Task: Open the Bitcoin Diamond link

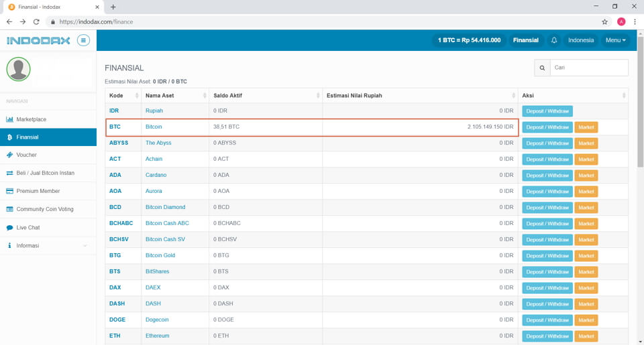Action: (165, 207)
